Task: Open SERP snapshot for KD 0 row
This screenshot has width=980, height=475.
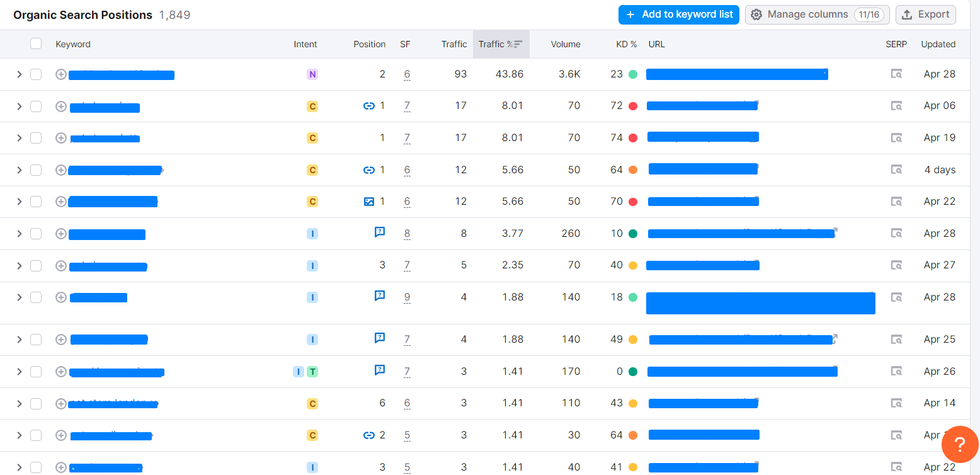Action: pyautogui.click(x=896, y=372)
